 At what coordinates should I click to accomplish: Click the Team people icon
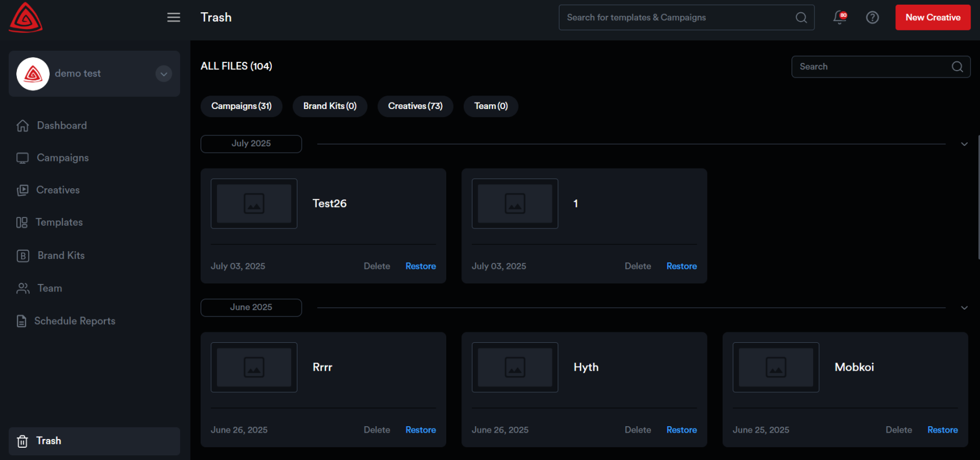23,289
